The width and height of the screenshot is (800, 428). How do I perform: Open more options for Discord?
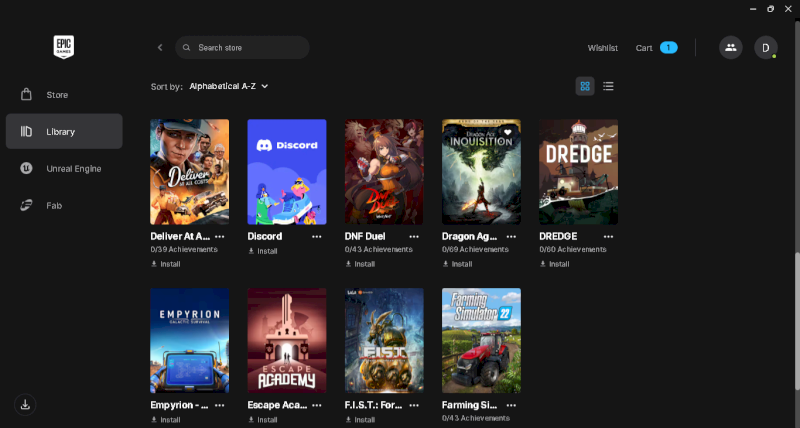coord(317,237)
